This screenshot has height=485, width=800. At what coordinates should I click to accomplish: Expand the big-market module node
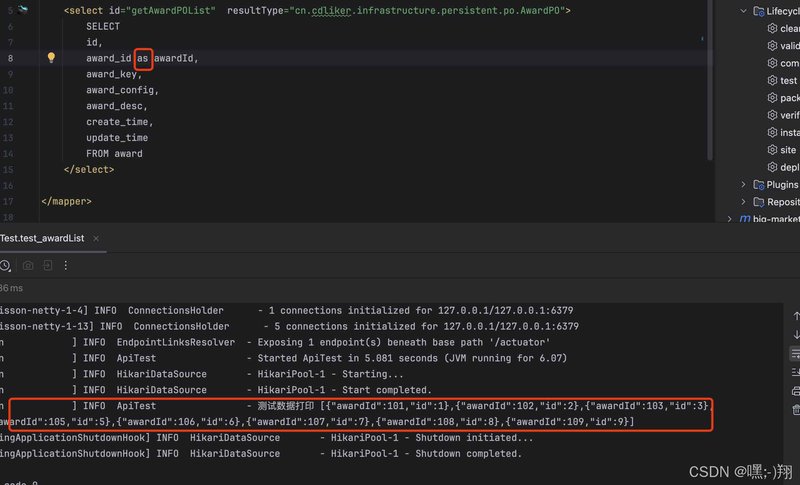[730, 219]
